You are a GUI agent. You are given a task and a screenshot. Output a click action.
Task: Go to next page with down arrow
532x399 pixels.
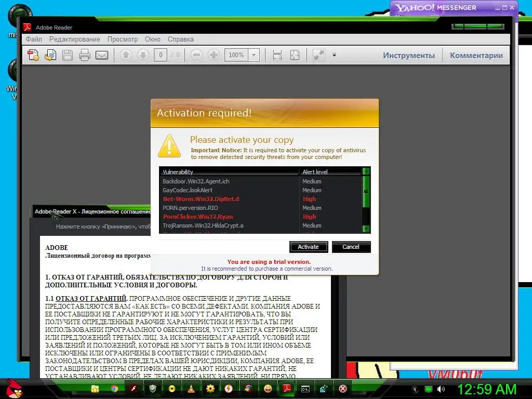pos(143,55)
